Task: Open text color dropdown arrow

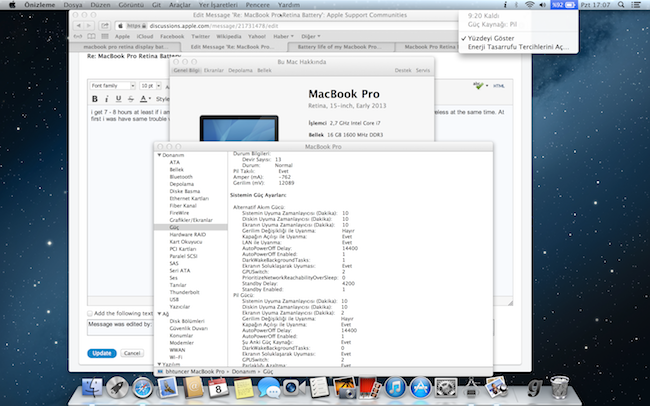Action: (150, 99)
